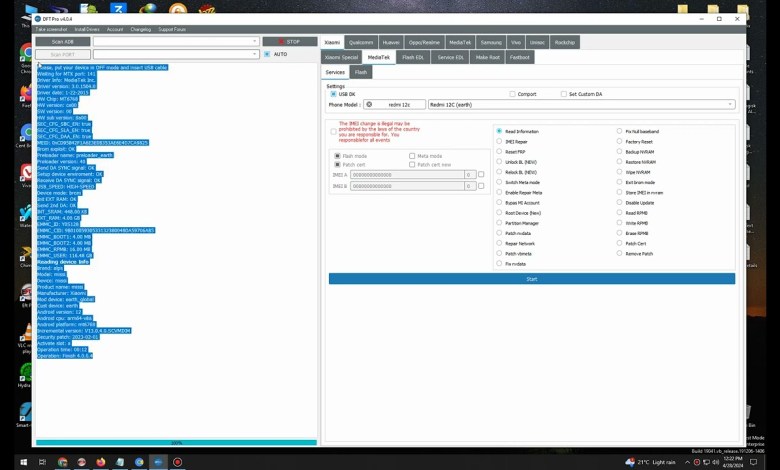Open the Fastboot sub-tab
780x470 pixels.
pos(520,57)
